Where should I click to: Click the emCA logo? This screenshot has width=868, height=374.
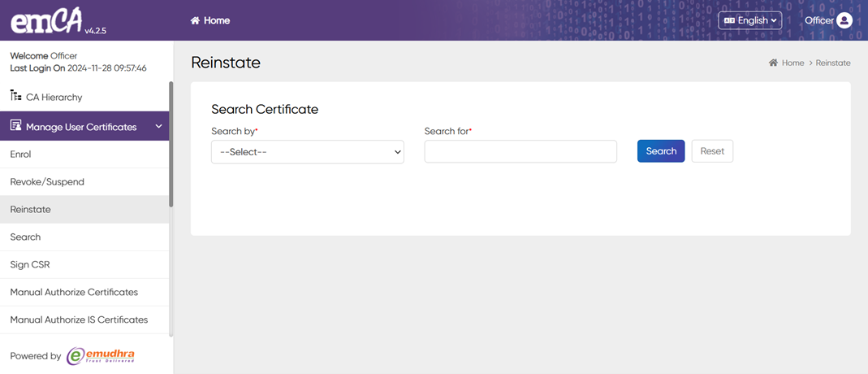tap(46, 21)
